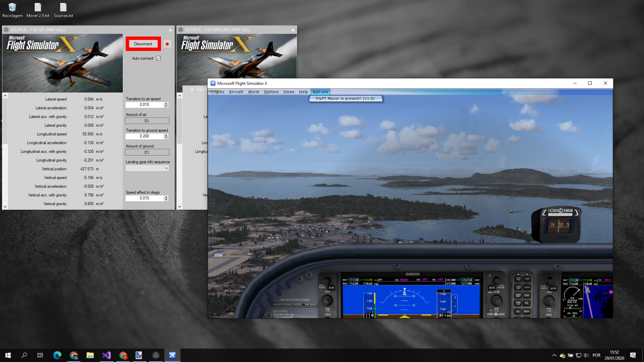Viewport: 644px width, 362px height.
Task: Click the red record dot button
Action: [x=167, y=44]
